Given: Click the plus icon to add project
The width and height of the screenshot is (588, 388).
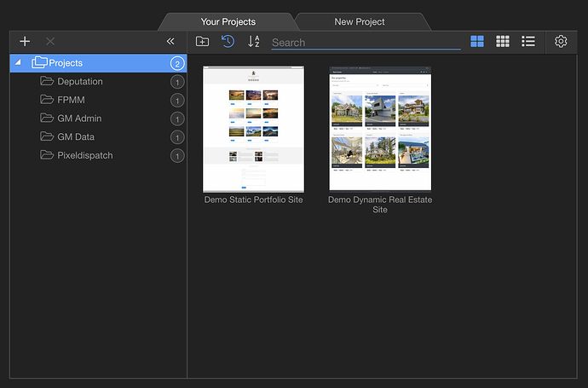Looking at the screenshot, I should [25, 41].
